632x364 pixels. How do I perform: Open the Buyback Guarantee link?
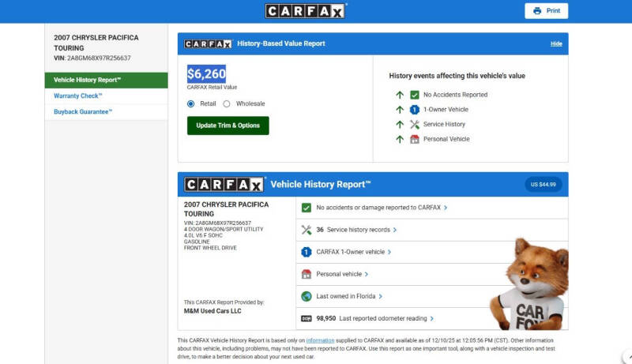coord(83,112)
